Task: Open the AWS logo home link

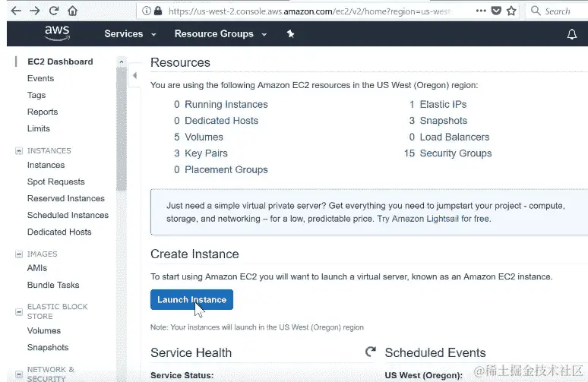Action: pos(57,33)
